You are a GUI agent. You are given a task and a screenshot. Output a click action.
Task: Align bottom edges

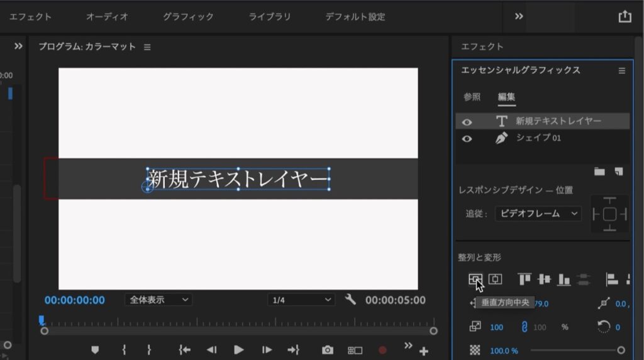click(x=563, y=279)
